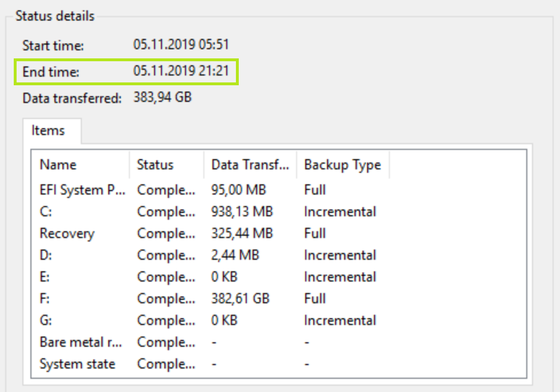
Task: Click the 938,13 MB cell for C:
Action: [x=242, y=212]
